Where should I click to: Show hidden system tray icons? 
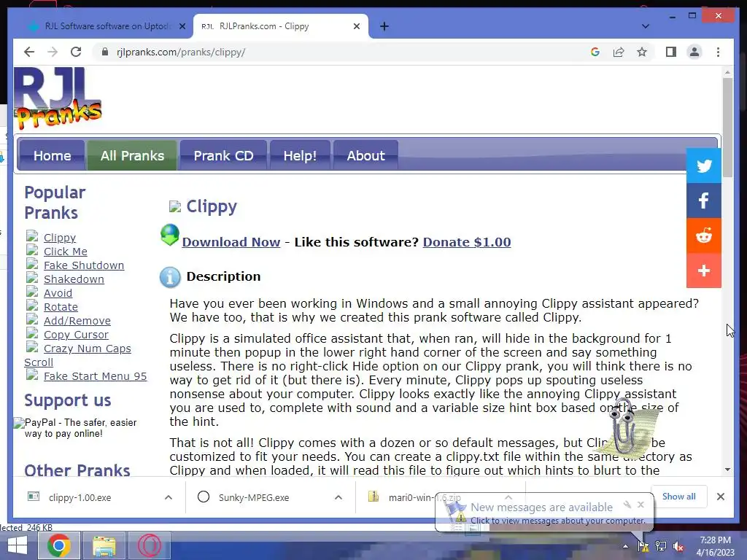[625, 546]
